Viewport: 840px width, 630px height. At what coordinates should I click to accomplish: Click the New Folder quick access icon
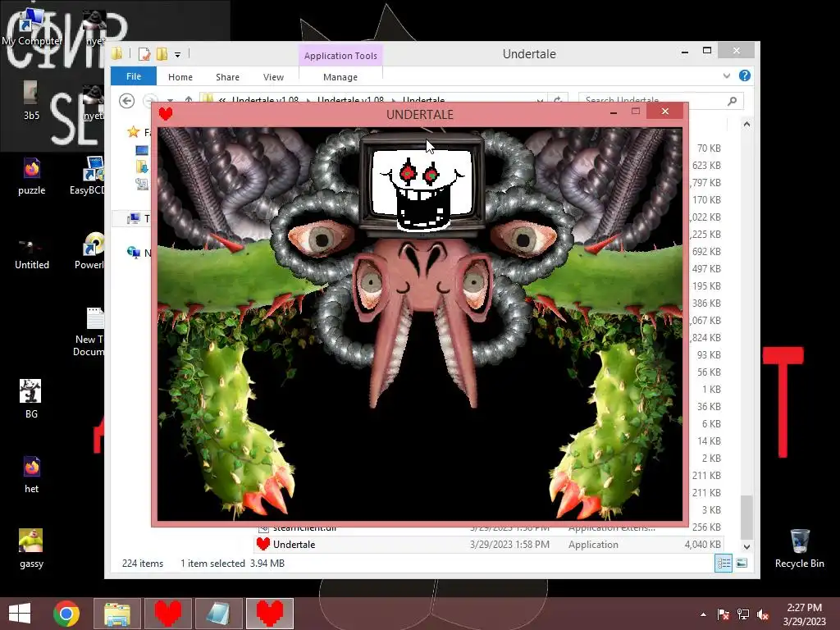pos(162,54)
